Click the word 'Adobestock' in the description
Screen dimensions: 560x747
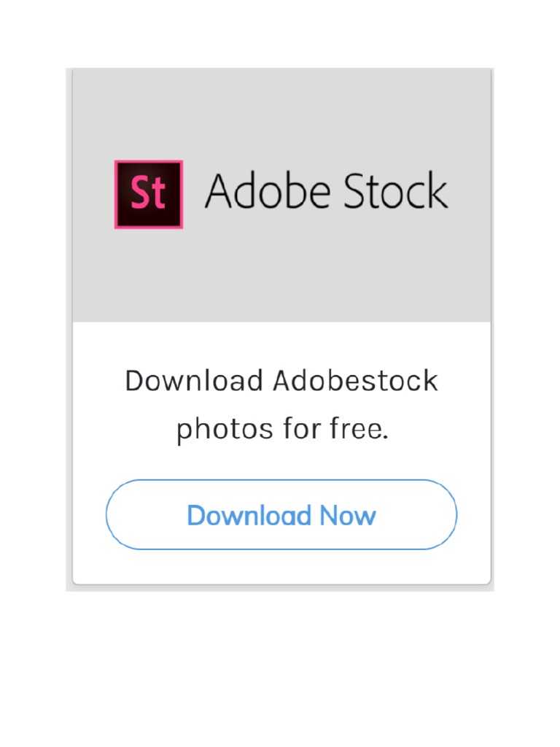(355, 381)
